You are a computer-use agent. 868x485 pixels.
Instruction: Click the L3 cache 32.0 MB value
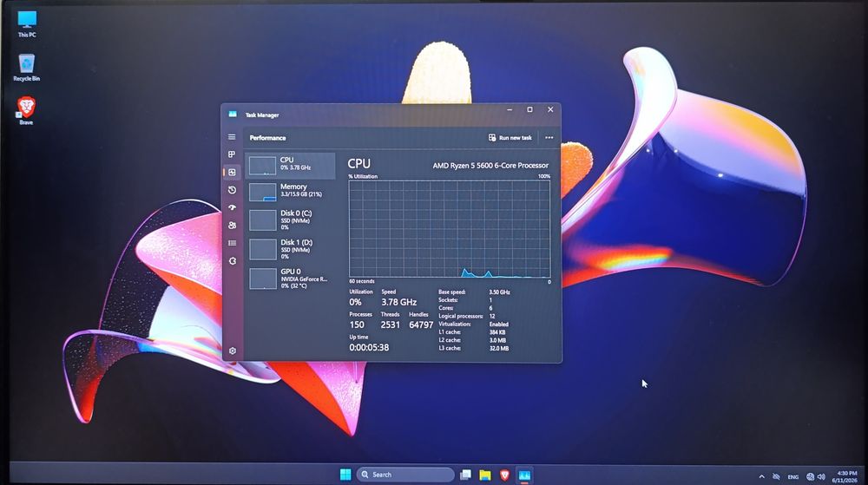tap(499, 349)
